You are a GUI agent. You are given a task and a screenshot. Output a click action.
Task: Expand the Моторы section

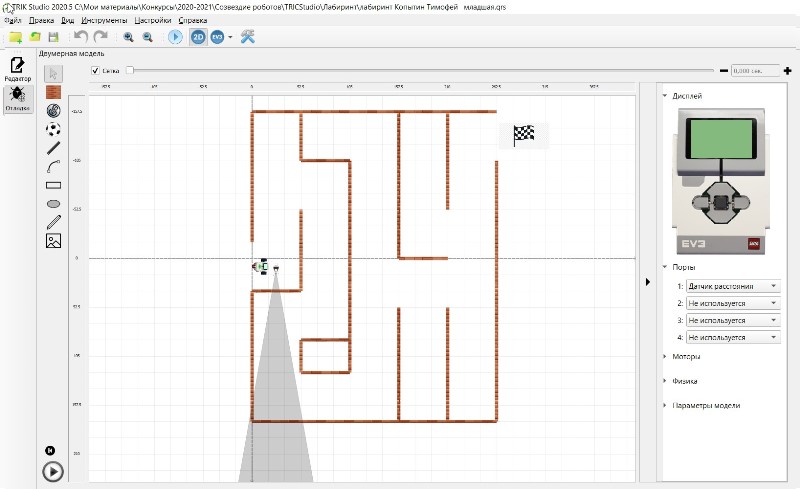686,356
